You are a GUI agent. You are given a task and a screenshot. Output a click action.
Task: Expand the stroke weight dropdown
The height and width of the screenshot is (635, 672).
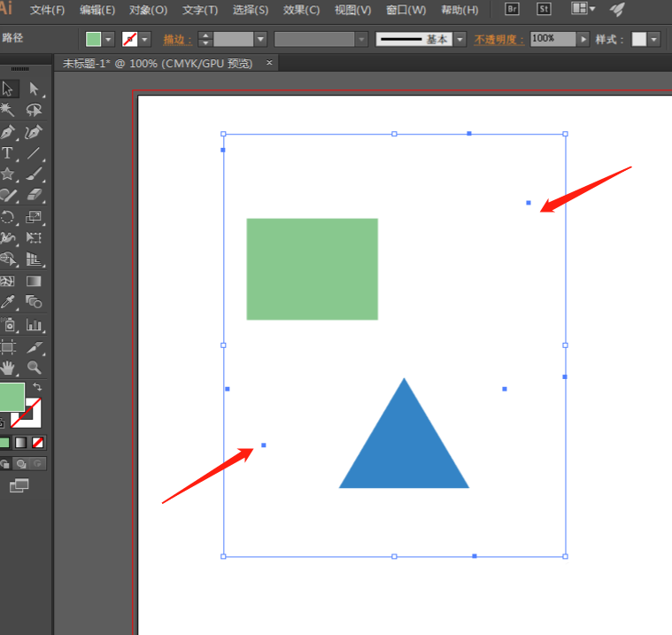(260, 40)
